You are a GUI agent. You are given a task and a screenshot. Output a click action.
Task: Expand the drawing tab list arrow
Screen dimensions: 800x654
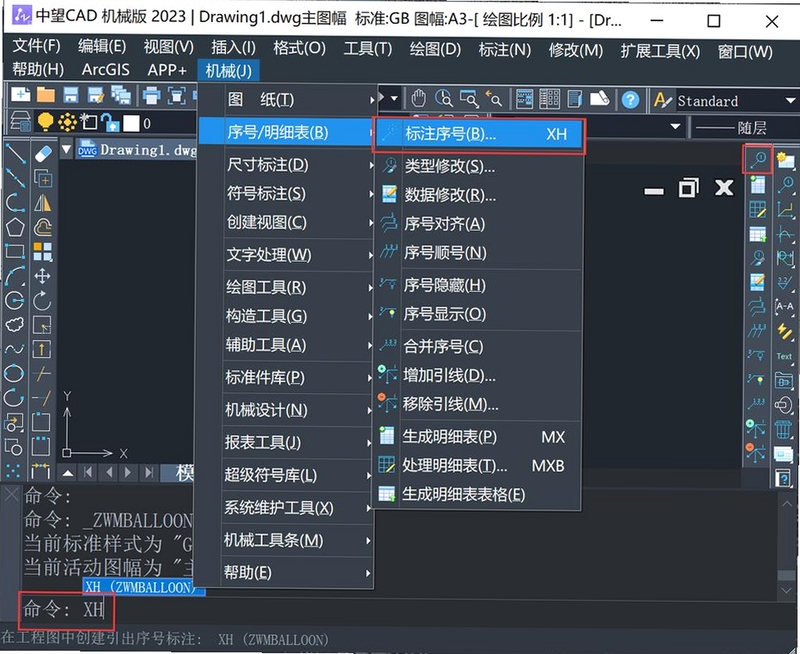point(66,149)
